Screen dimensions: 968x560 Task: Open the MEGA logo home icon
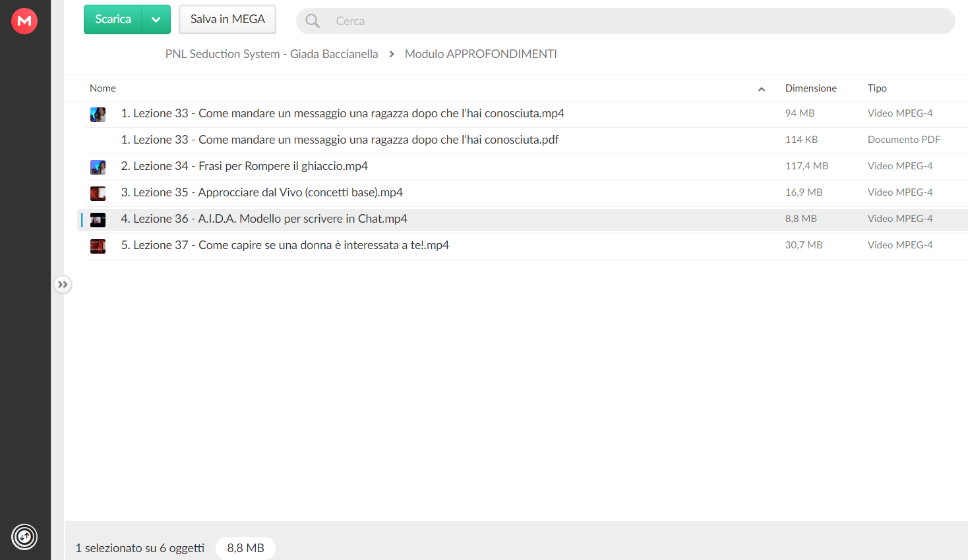[24, 20]
